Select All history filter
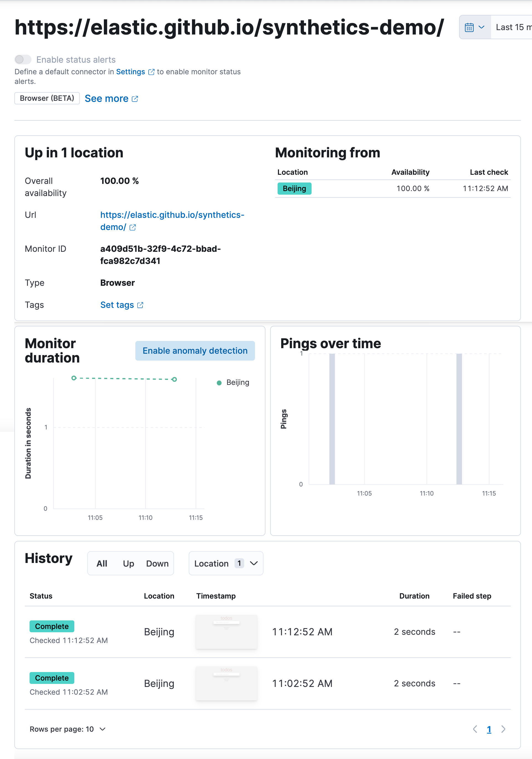This screenshot has height=759, width=532. 101,563
